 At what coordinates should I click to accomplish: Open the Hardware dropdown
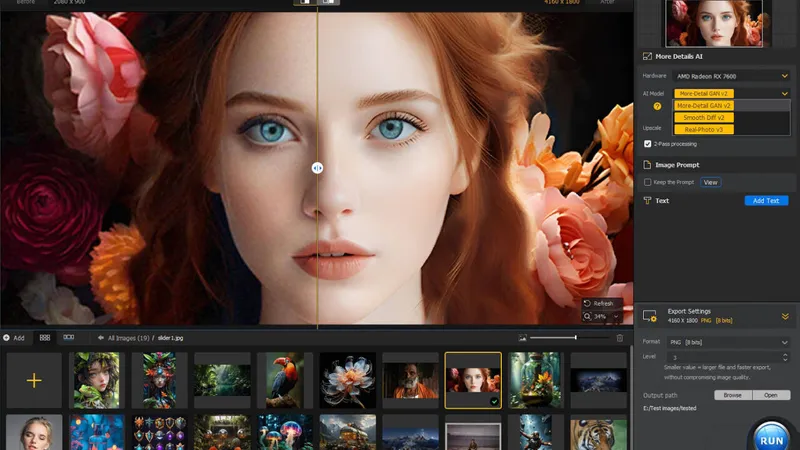[x=731, y=76]
